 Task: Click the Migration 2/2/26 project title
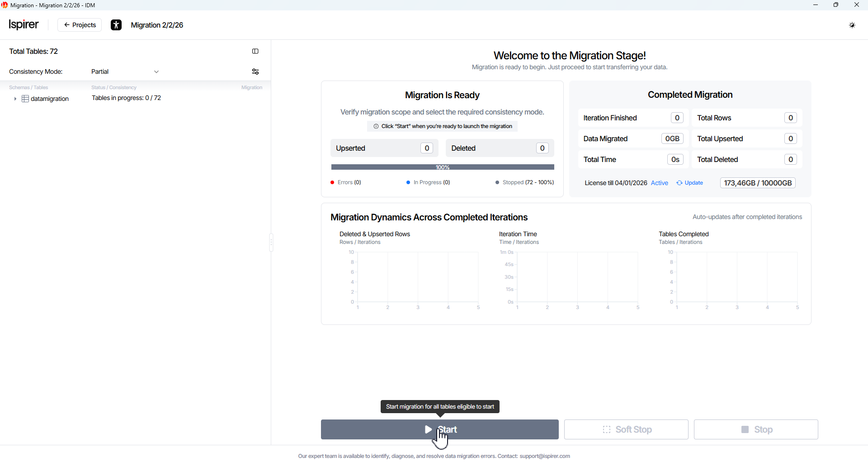coord(157,25)
